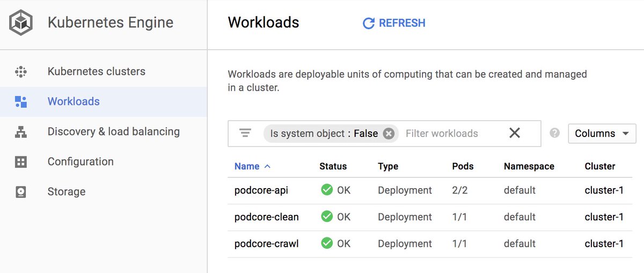Image resolution: width=644 pixels, height=273 pixels.
Task: Click cluster-1 in the podcore-crawl row
Action: [604, 244]
